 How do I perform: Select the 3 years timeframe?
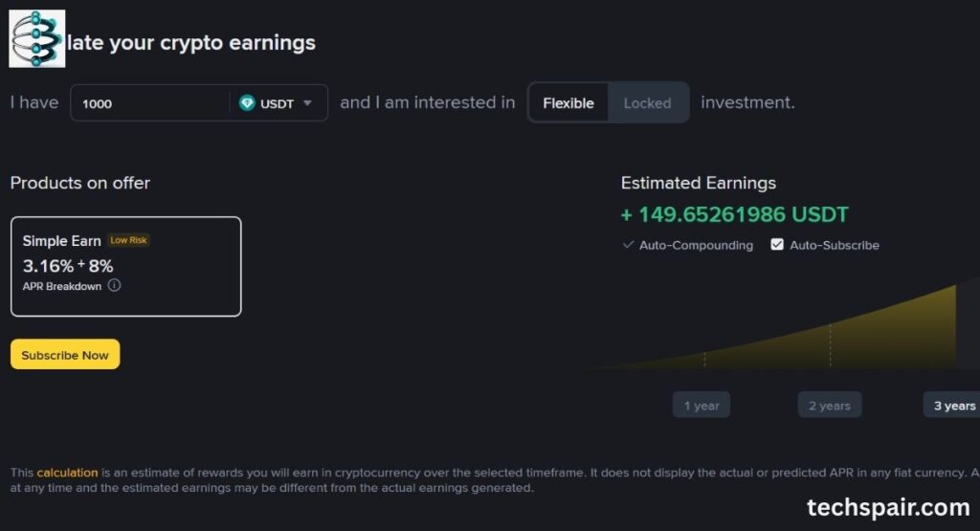pyautogui.click(x=953, y=406)
